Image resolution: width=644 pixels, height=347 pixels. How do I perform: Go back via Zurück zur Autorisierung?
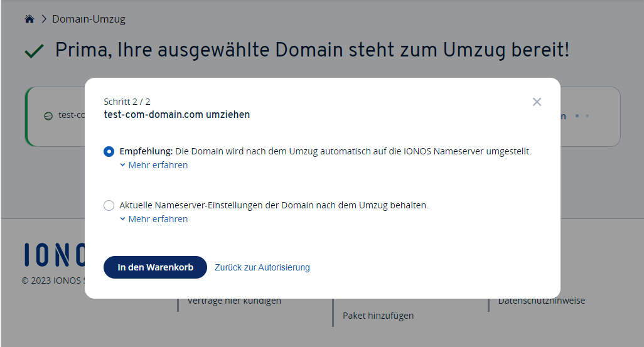tap(262, 267)
